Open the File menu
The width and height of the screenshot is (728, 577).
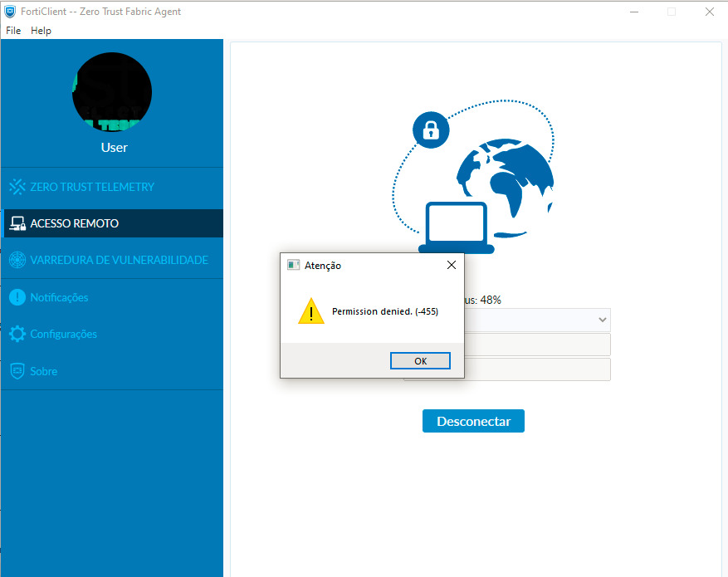[x=13, y=31]
